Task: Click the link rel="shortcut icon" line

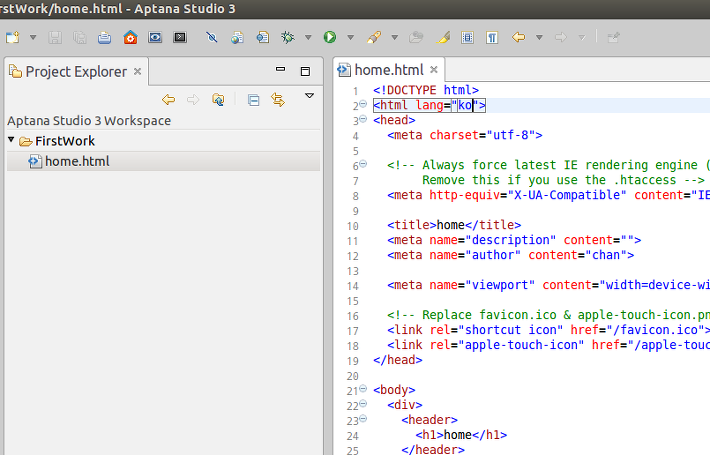Action: (548, 330)
